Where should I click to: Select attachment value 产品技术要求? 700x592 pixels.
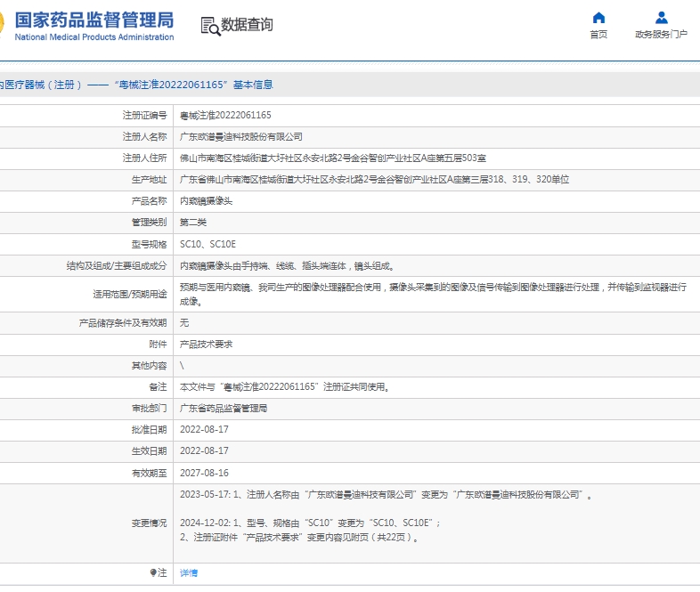pos(206,344)
